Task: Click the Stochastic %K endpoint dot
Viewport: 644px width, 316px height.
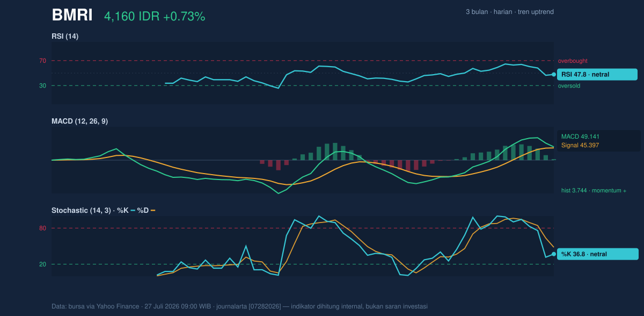Action: (554, 254)
